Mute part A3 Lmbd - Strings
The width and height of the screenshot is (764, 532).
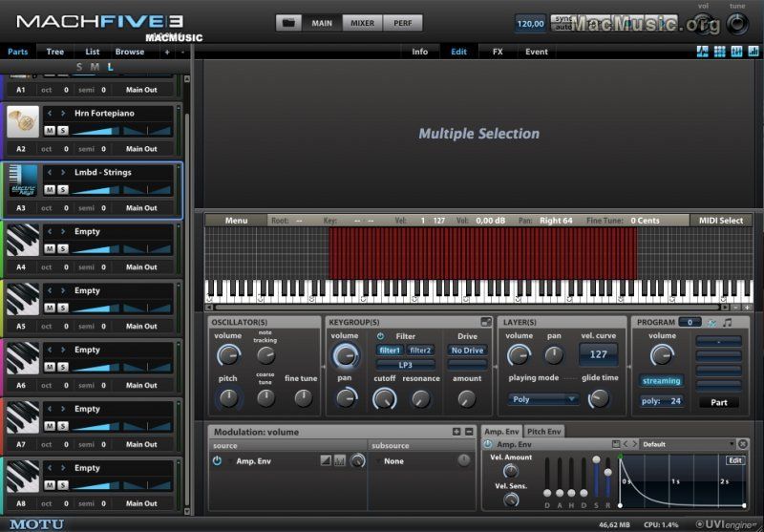pos(50,190)
